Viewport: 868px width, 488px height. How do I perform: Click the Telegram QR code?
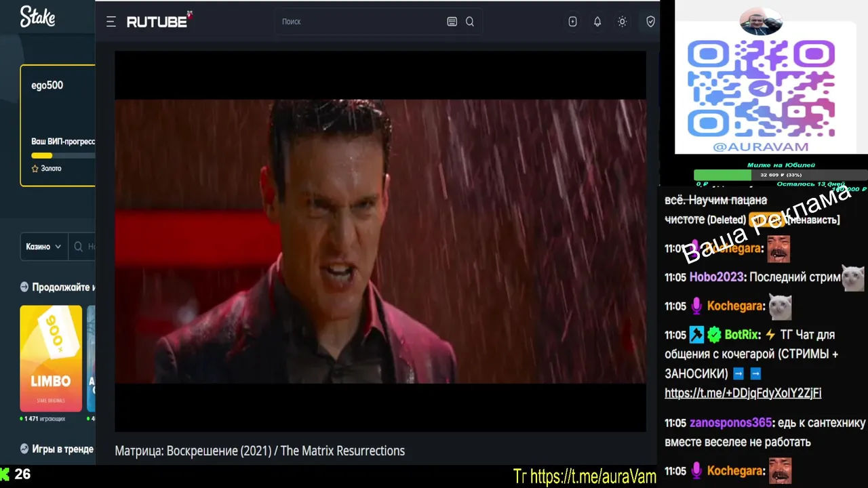[760, 88]
